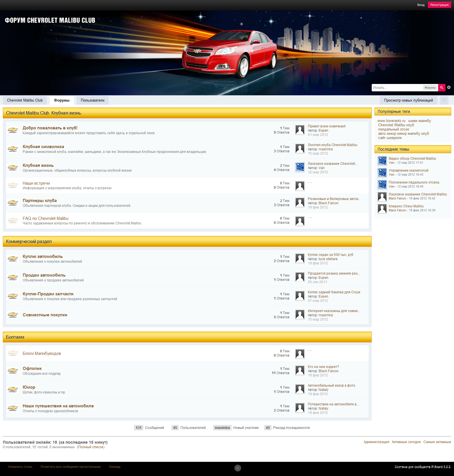This screenshot has height=476, width=454.
Task: Click the pin icon beside new publications
Action: tap(444, 100)
